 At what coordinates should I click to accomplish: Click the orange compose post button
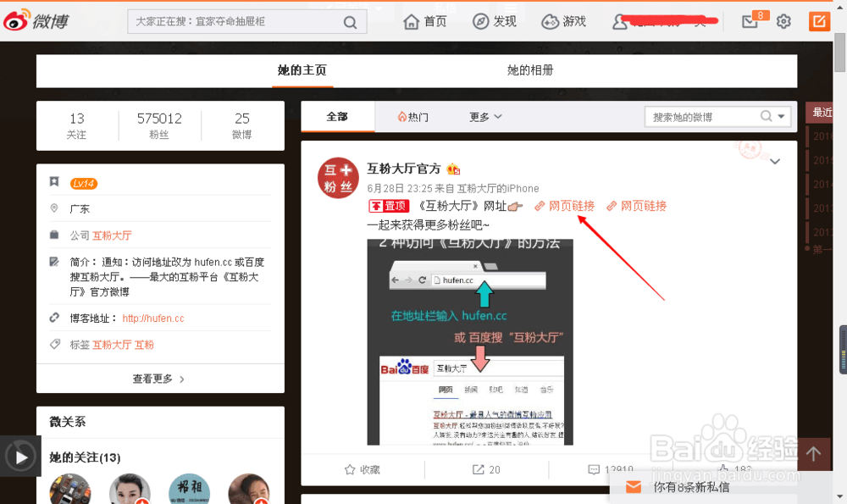point(819,22)
